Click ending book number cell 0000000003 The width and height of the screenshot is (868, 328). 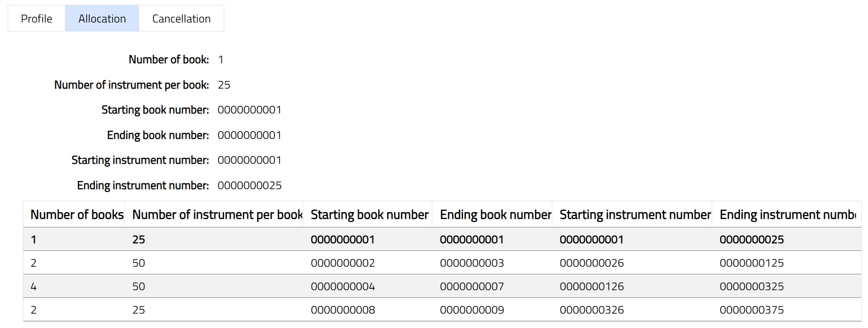(x=472, y=263)
